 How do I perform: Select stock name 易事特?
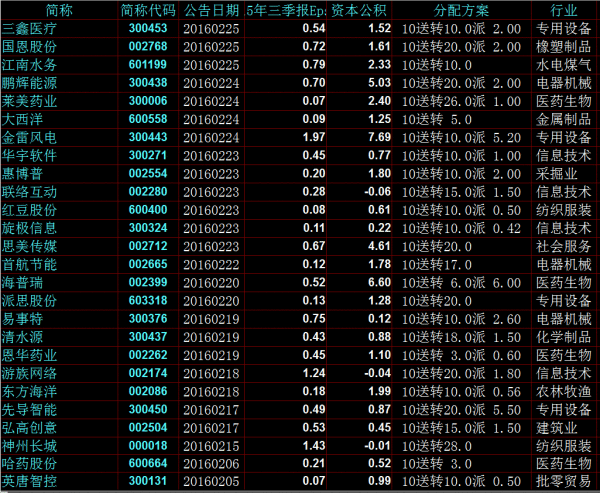point(23,319)
